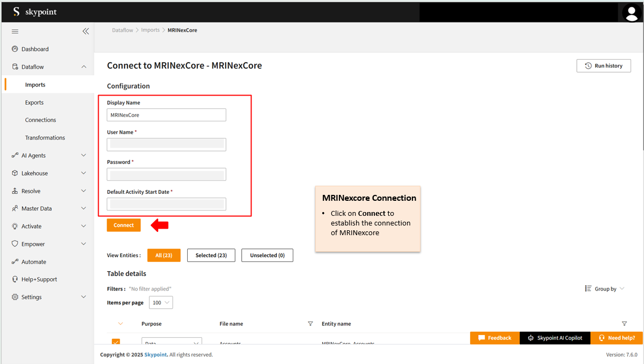Click the Display Name field
The width and height of the screenshot is (644, 364).
coord(166,115)
